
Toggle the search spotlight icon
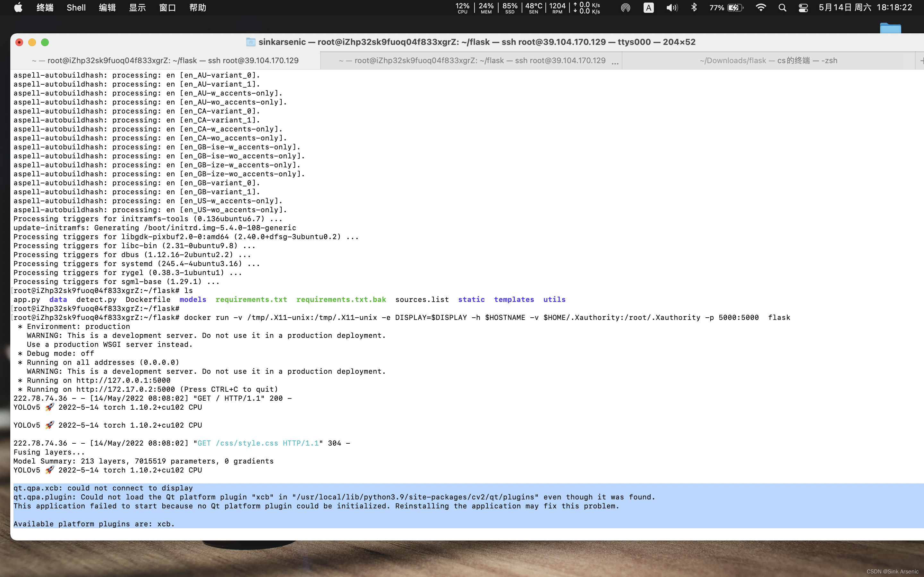pyautogui.click(x=783, y=8)
